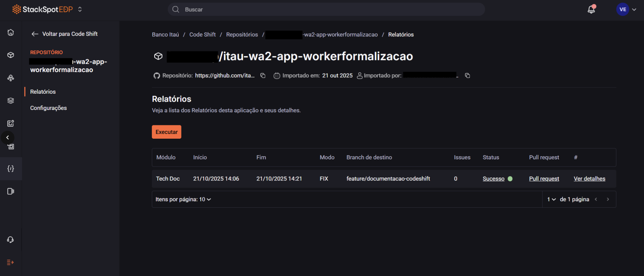
Task: Click the Pull request link in row
Action: point(544,179)
